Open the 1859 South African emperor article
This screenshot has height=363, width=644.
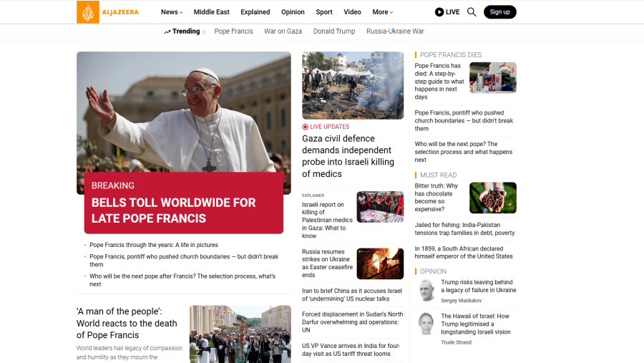[464, 252]
